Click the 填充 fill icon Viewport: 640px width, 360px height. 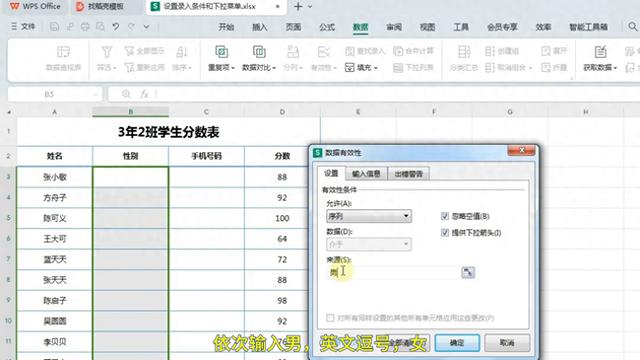point(350,67)
